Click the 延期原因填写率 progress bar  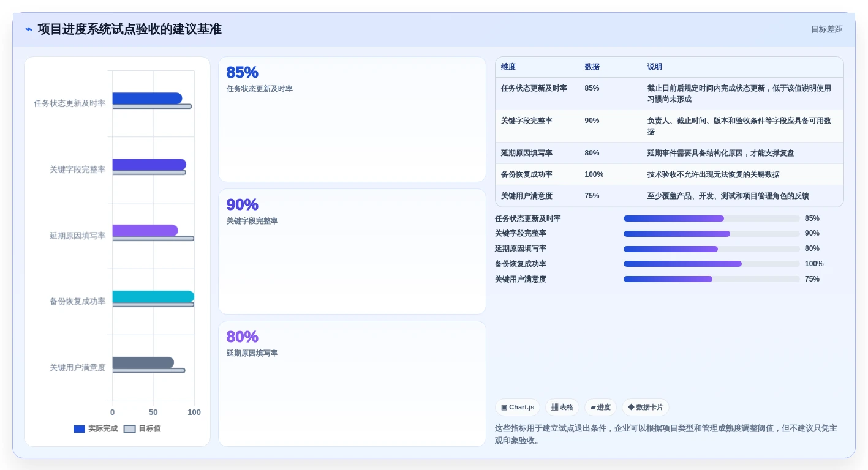coord(712,249)
